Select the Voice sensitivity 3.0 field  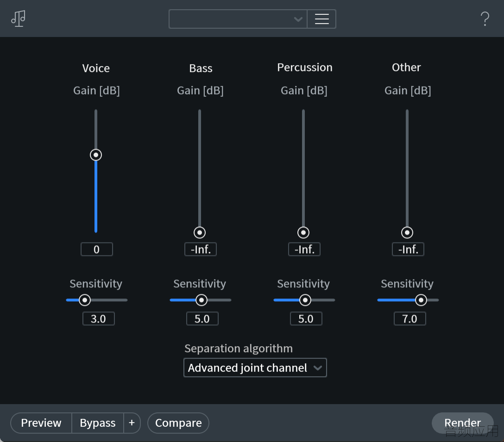98,318
